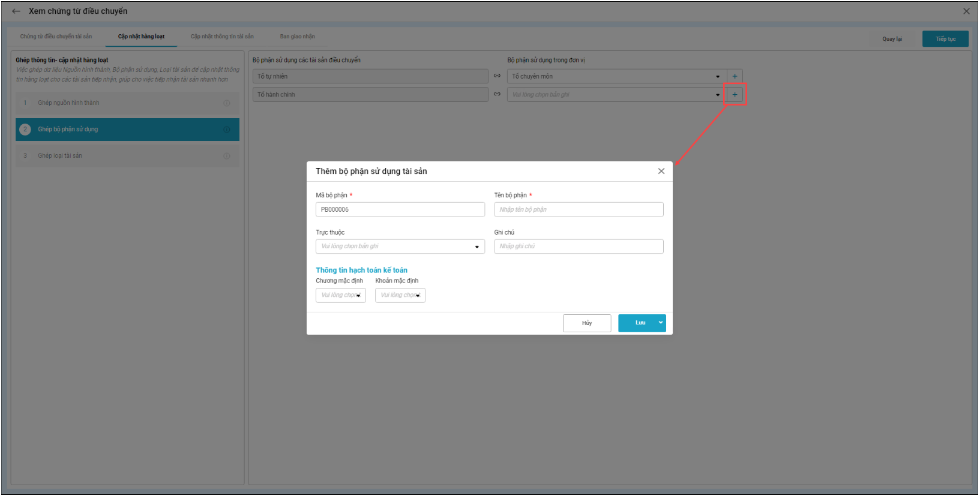Open the Ban giao nhận tab
Screen dimensions: 980x496
(x=297, y=37)
